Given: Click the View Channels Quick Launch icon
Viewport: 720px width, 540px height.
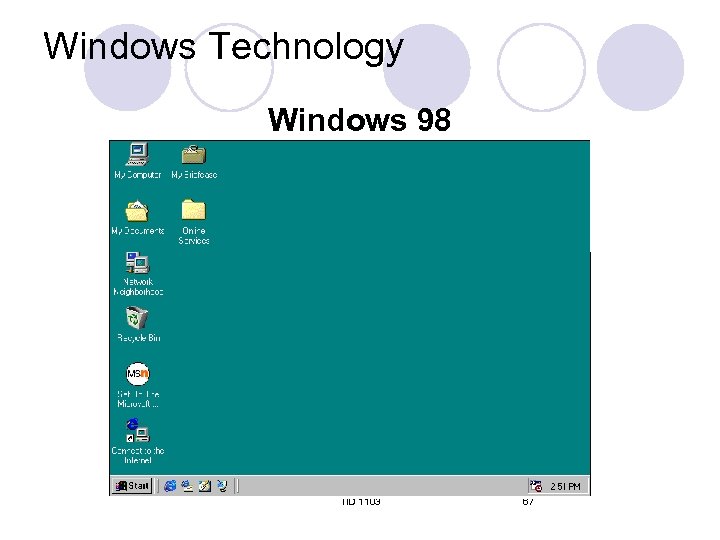Looking at the screenshot, I should [x=222, y=486].
